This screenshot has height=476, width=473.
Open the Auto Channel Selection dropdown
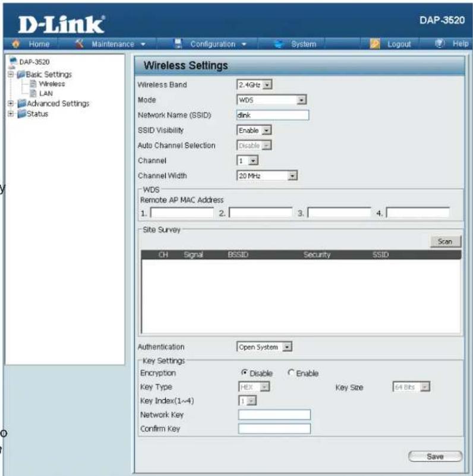(x=254, y=146)
